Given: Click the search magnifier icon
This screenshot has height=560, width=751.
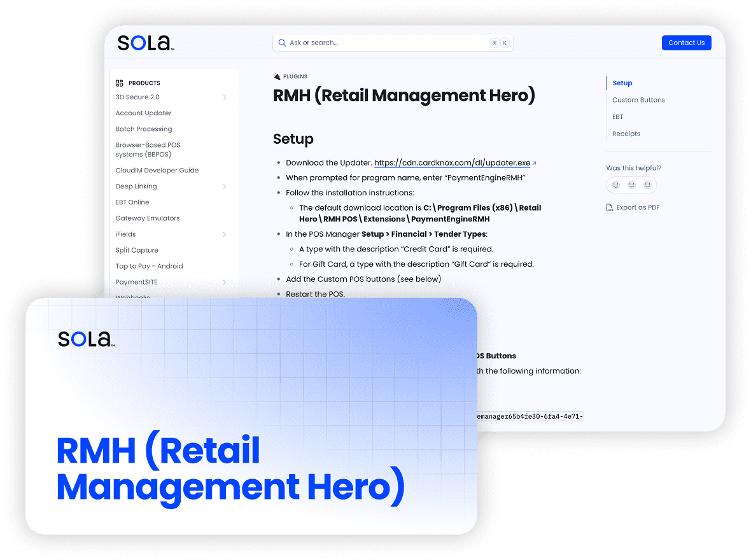Looking at the screenshot, I should coord(282,43).
